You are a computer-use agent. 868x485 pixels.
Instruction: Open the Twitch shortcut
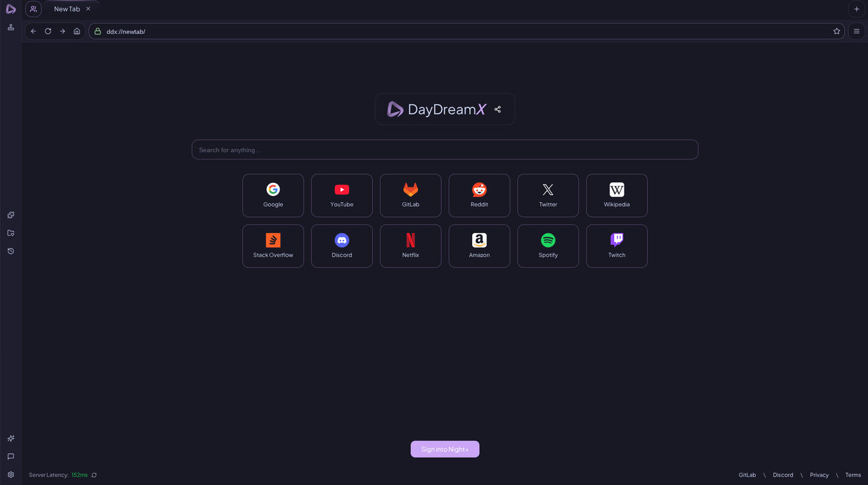[x=617, y=246]
